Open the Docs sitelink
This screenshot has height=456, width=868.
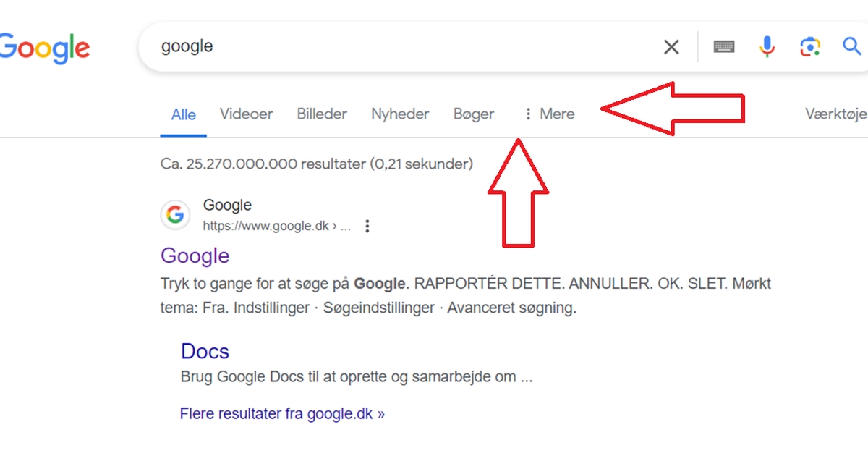pos(205,351)
